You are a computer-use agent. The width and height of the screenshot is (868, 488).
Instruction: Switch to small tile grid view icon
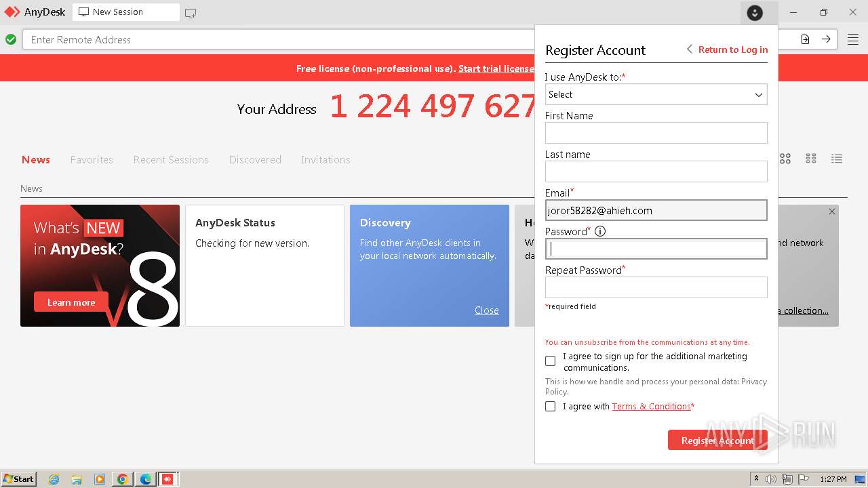coord(811,159)
